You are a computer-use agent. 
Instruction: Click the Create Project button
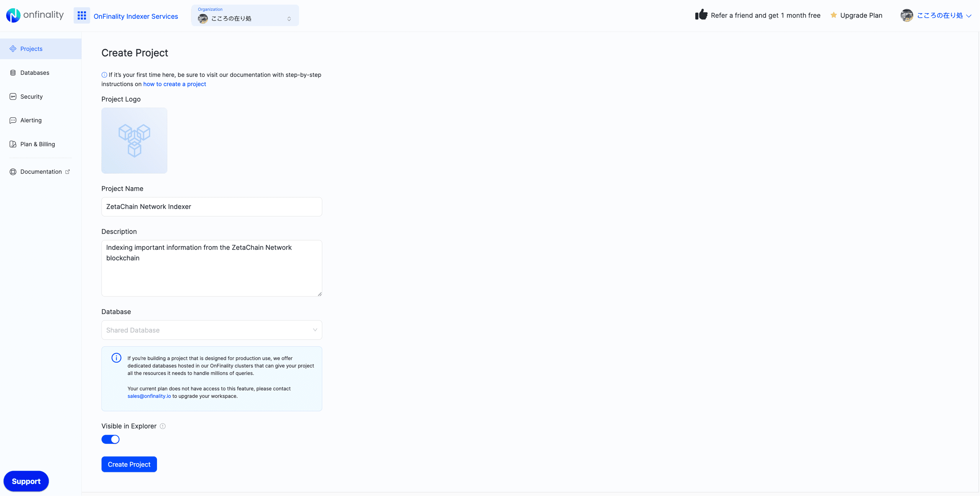(x=129, y=464)
